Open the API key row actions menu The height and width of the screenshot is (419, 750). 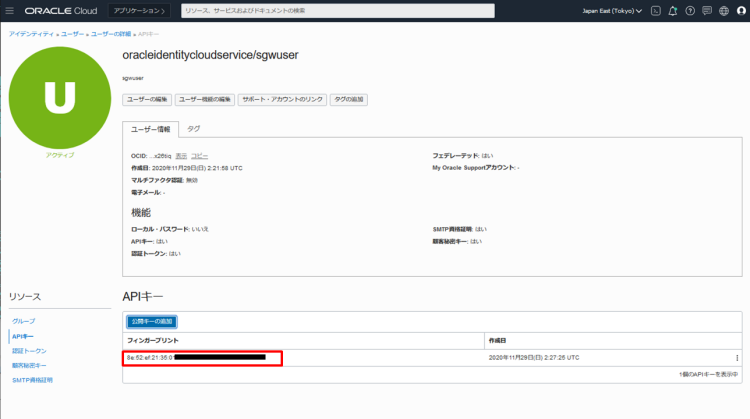(x=737, y=357)
